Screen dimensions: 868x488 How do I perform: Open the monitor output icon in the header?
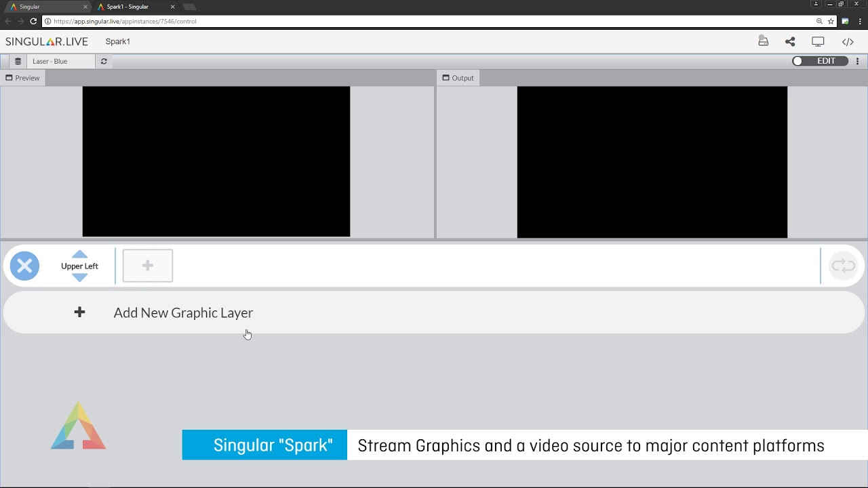coord(818,41)
